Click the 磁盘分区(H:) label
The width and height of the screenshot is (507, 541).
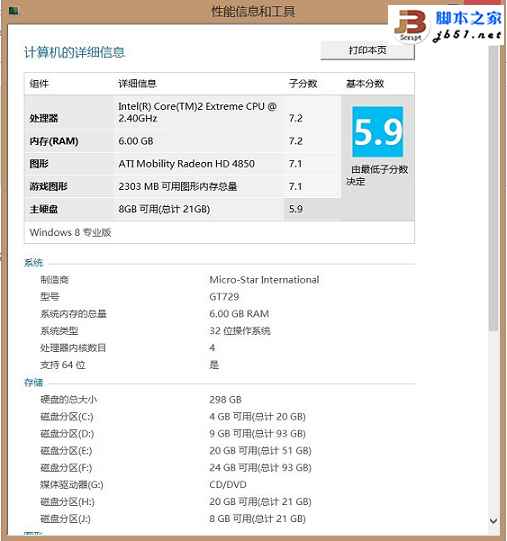click(67, 502)
